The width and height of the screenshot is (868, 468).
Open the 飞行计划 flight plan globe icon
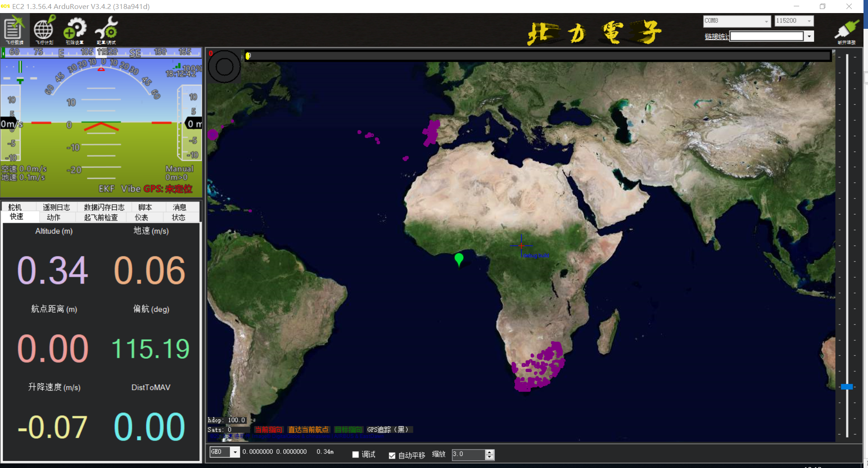(x=44, y=30)
